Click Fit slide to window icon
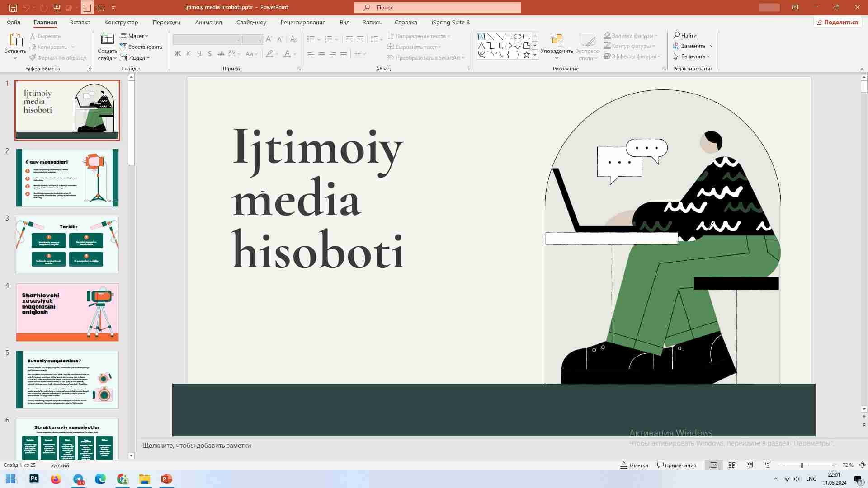This screenshot has height=488, width=868. coord(862,465)
